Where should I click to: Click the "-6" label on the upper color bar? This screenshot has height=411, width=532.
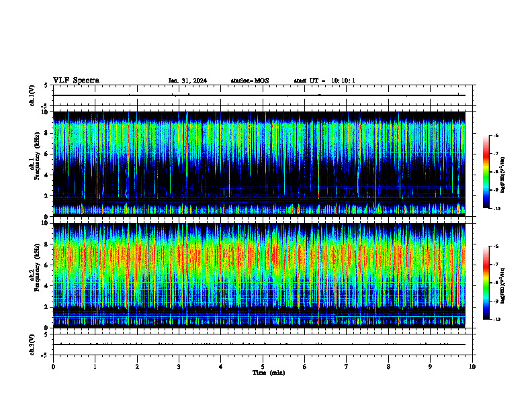tap(496, 136)
